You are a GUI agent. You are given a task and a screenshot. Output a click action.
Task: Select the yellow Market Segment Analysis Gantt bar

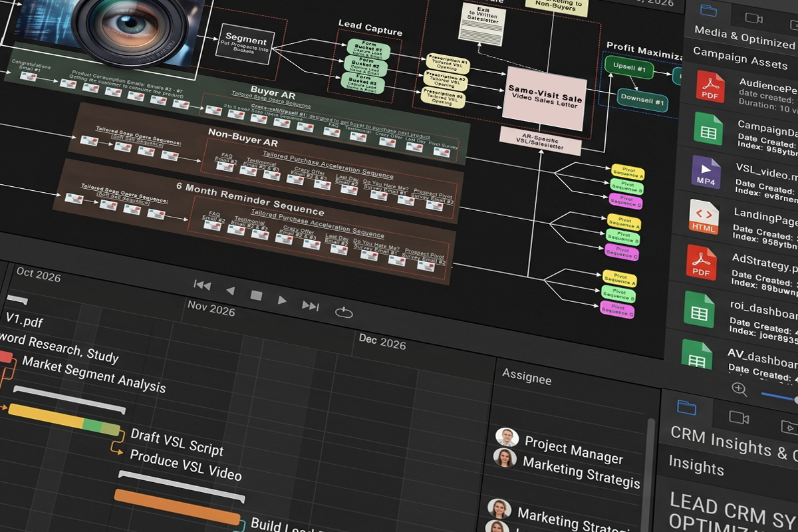(x=64, y=420)
